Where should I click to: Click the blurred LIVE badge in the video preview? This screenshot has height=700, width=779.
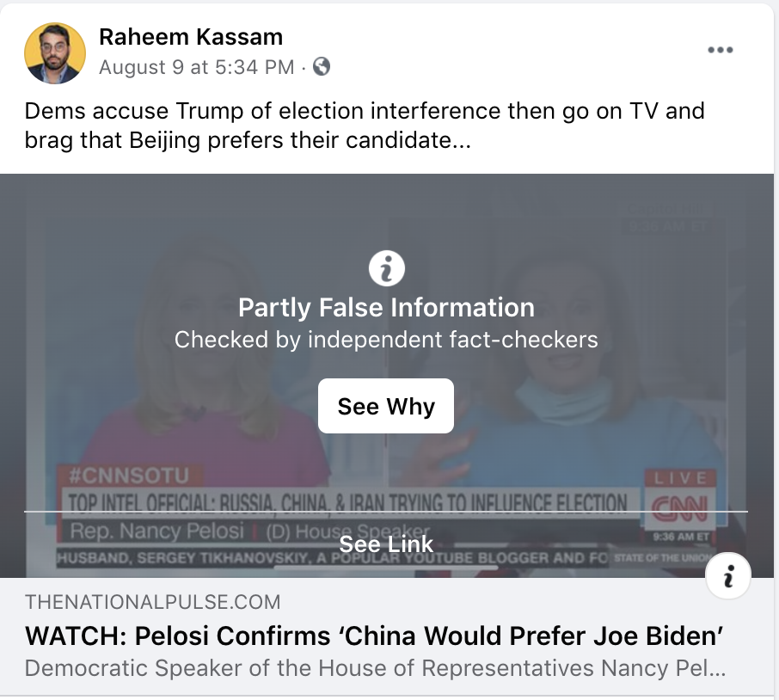pyautogui.click(x=680, y=478)
